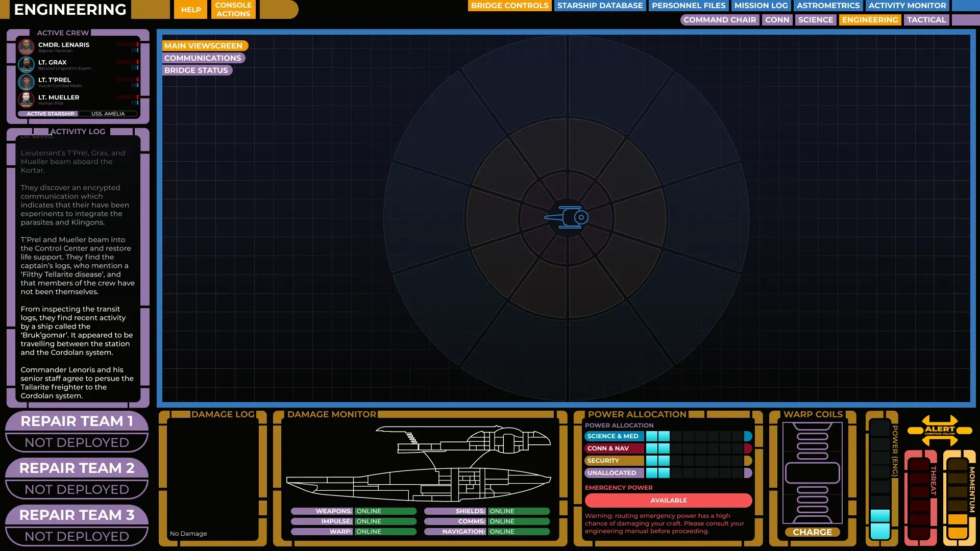
Task: Select Lt. T'Prel's avatar
Action: pos(26,82)
